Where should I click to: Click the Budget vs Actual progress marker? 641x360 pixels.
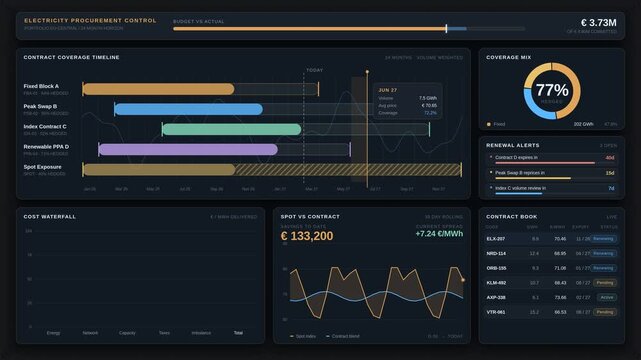(x=446, y=29)
